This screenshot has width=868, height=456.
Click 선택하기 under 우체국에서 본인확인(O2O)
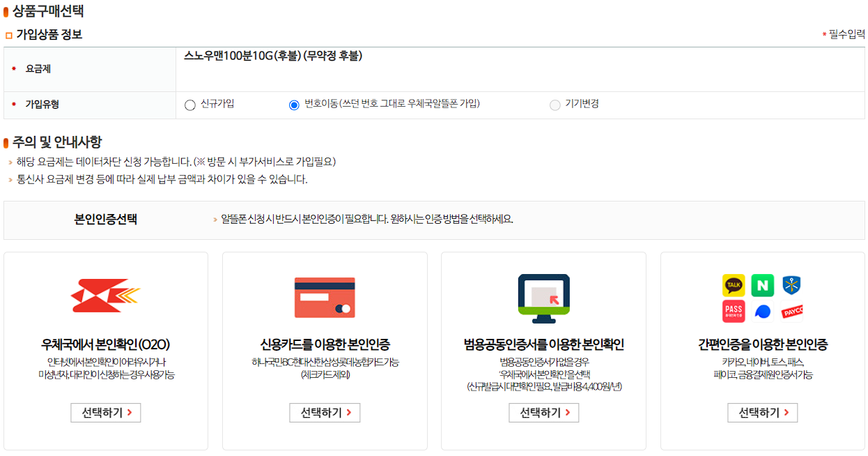coord(105,412)
